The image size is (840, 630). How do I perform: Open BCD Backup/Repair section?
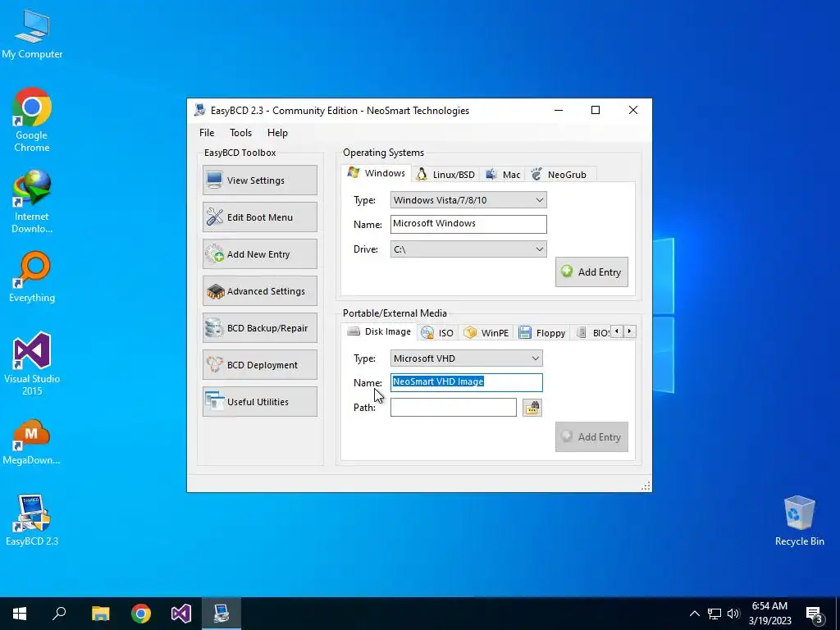260,328
